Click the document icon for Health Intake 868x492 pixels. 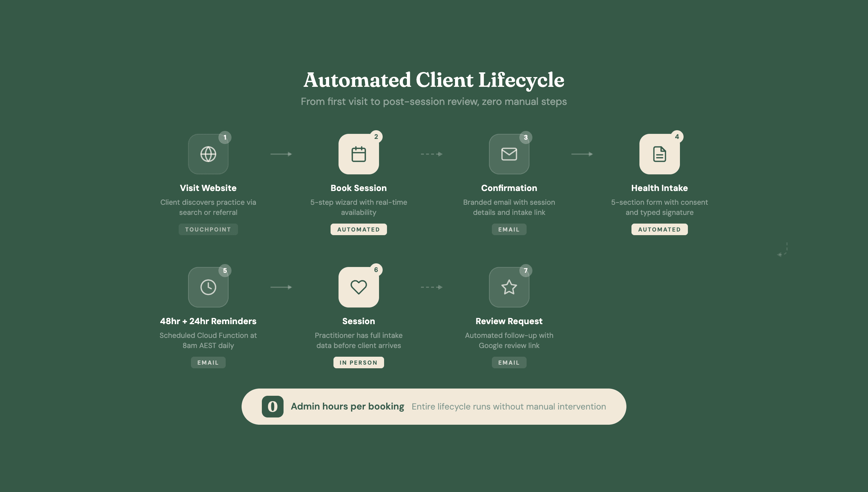click(660, 154)
